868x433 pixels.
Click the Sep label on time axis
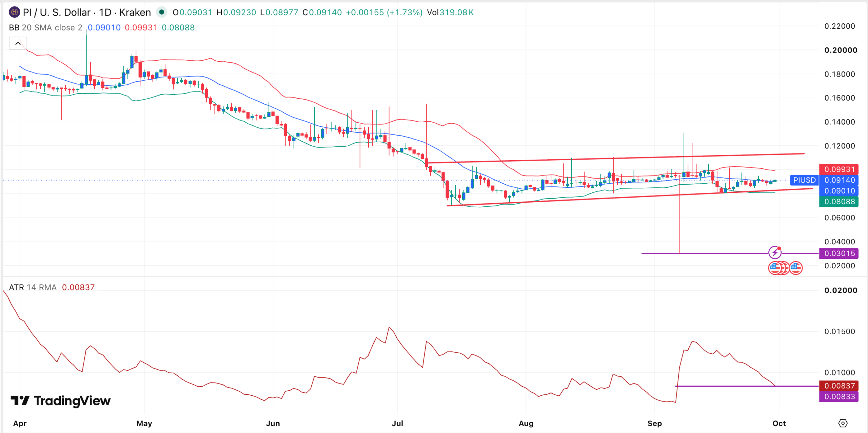coord(654,424)
